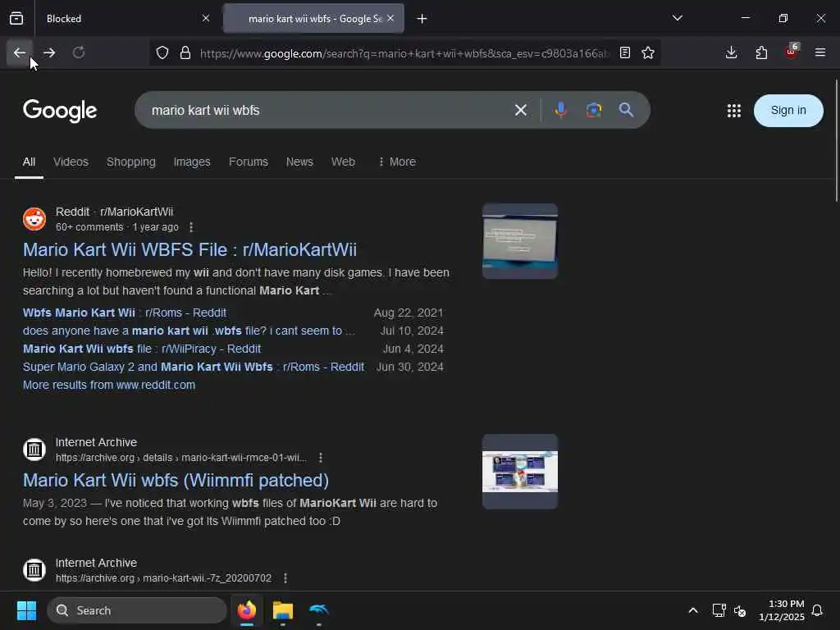Open a new tab with the plus button
The image size is (840, 630).
[x=422, y=19]
